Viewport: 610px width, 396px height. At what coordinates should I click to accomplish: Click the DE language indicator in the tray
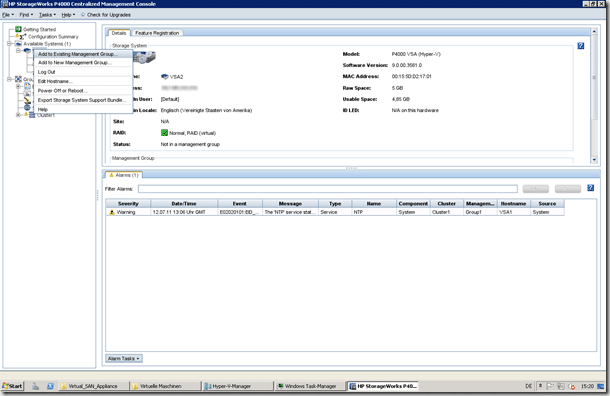click(529, 386)
